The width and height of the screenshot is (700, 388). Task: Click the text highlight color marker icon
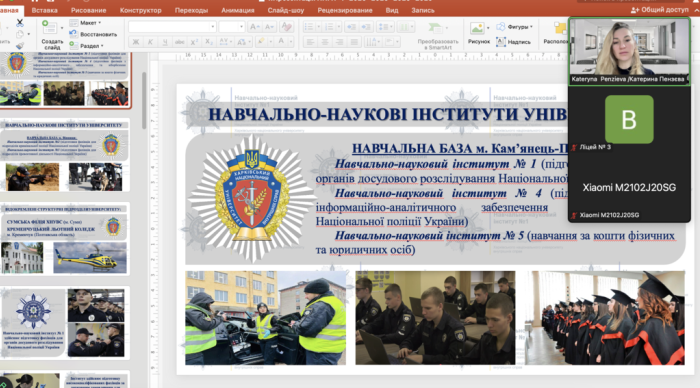point(261,42)
